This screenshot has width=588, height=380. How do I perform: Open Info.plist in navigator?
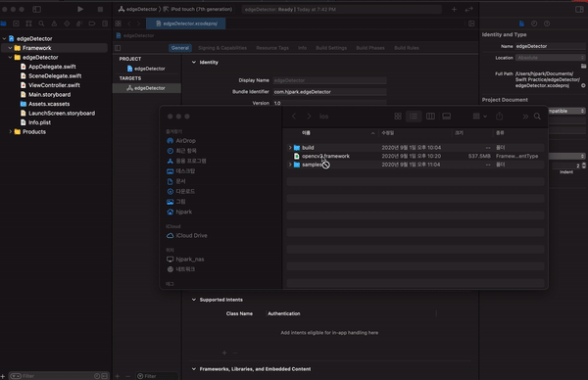[39, 122]
